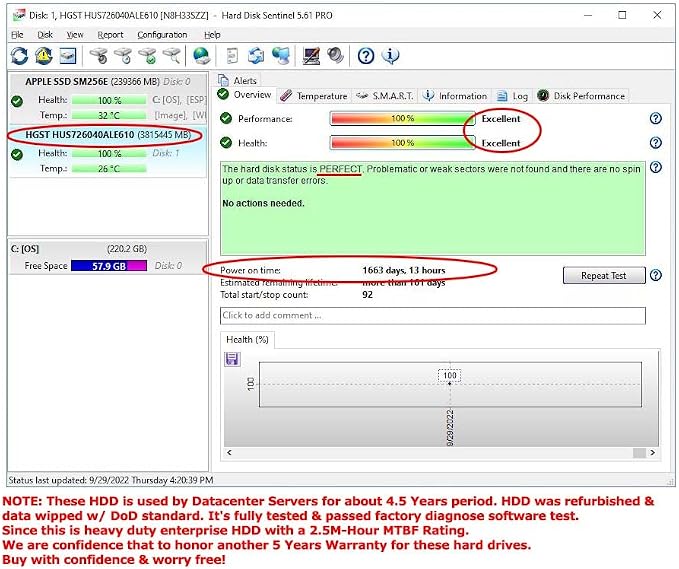
Task: Open the Configuration menu
Action: [162, 35]
